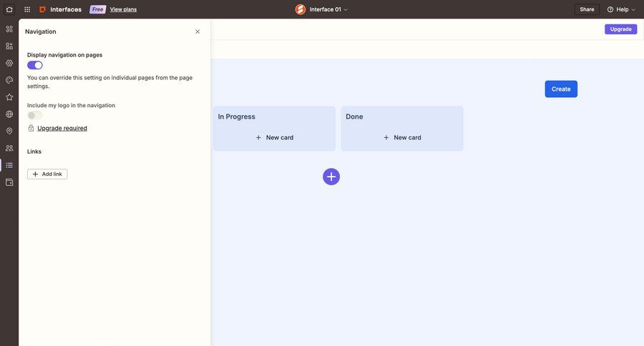Open the settings gear in sidebar
The height and width of the screenshot is (346, 644).
[x=9, y=63]
